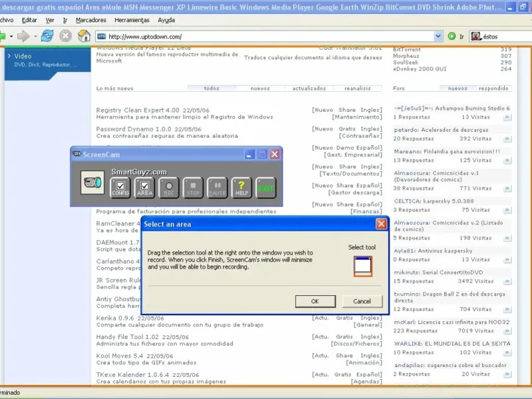Open the Ver menu
Image resolution: width=532 pixels, height=399 pixels.
coord(50,20)
